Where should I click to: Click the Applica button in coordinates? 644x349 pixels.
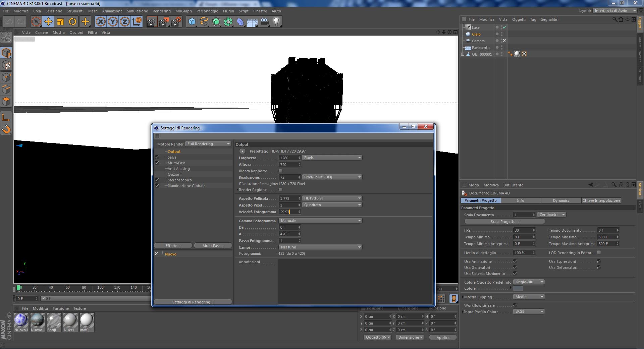(x=443, y=338)
